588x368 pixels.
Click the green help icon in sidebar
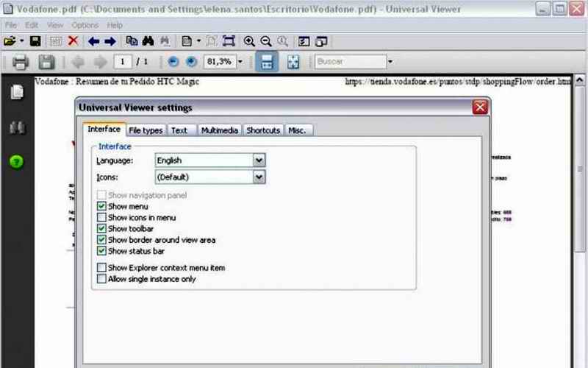16,161
